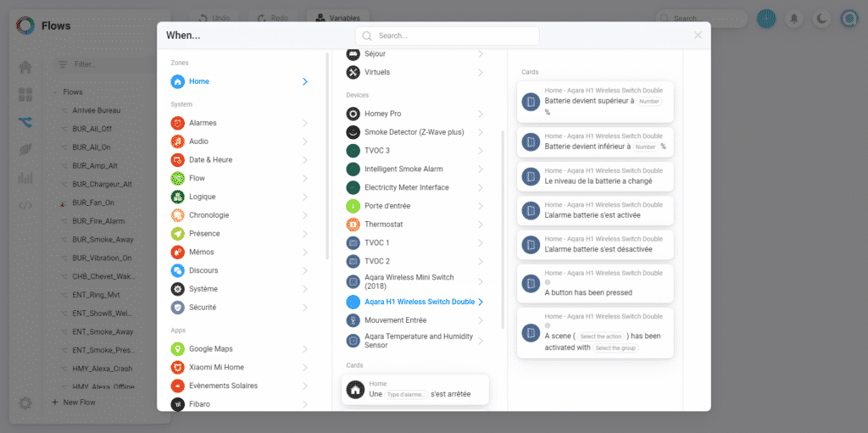The height and width of the screenshot is (433, 868).
Task: Expand the TVOC 1 chevron
Action: point(480,242)
